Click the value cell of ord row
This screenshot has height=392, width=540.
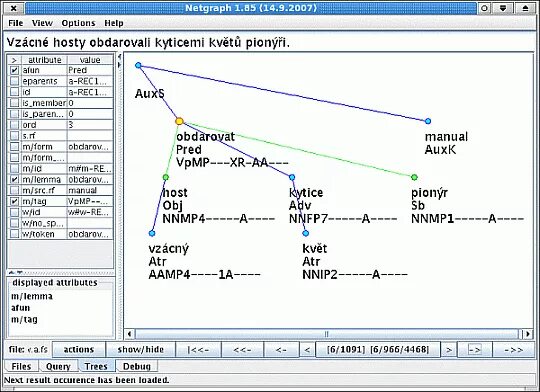[x=90, y=125]
